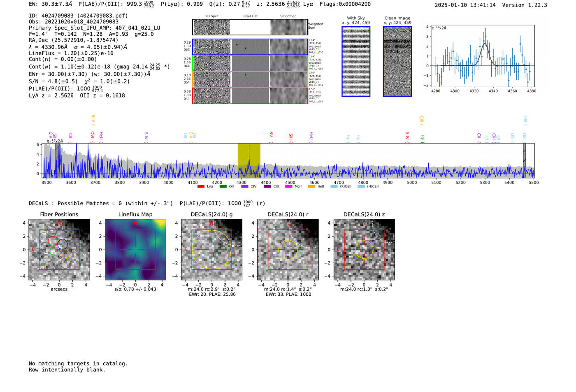This screenshot has width=576, height=392.
Task: Click the green Hγ line marker
Action: pos(422,138)
